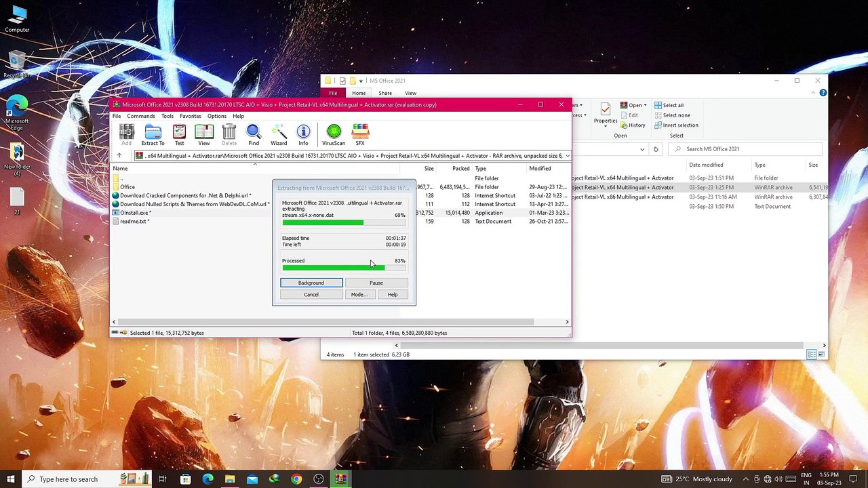868x488 pixels.
Task: Open File Explorer from the taskbar
Action: (x=230, y=479)
